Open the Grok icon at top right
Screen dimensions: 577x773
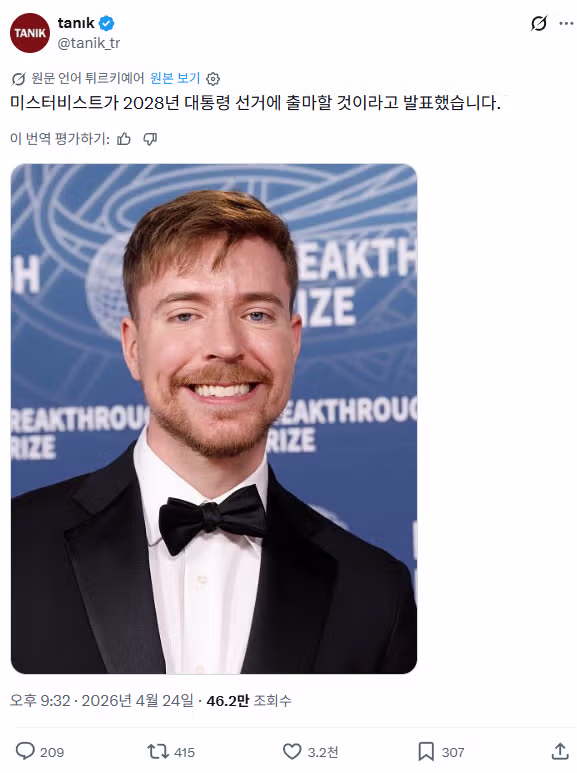coord(539,23)
